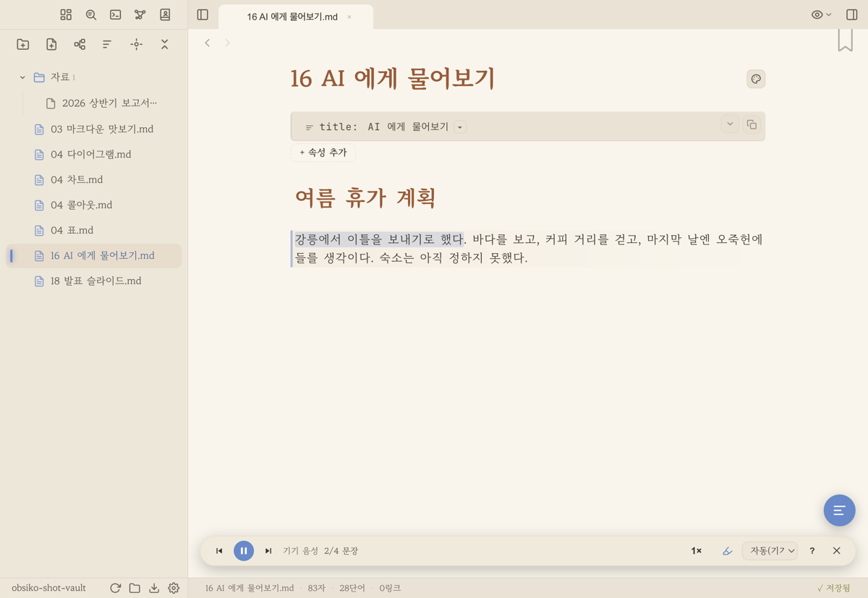
Task: Open the palette theme icon beside the title
Action: click(x=756, y=79)
